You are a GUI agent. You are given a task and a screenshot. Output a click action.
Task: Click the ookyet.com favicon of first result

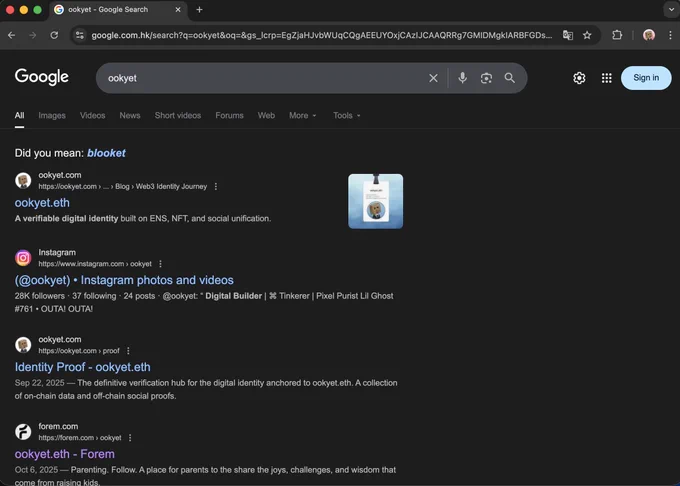click(23, 181)
